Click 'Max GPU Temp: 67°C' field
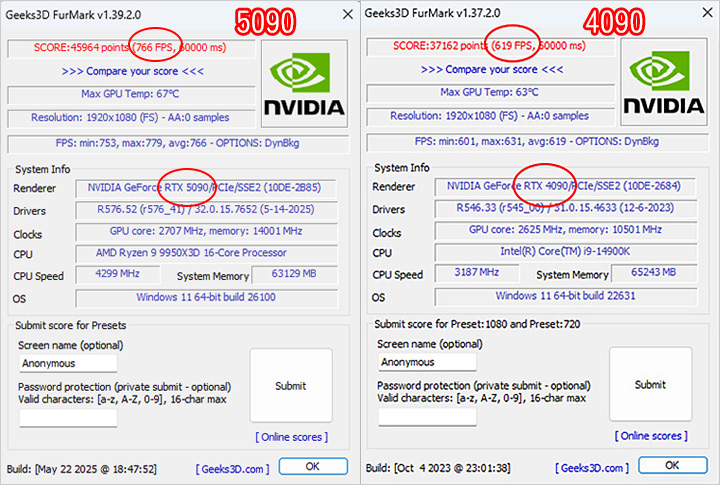 click(x=131, y=94)
